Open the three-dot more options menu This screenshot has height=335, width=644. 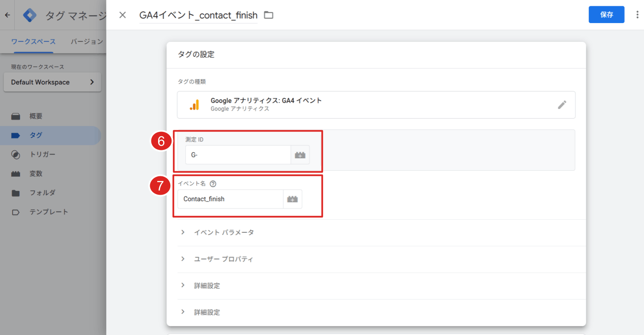point(637,15)
